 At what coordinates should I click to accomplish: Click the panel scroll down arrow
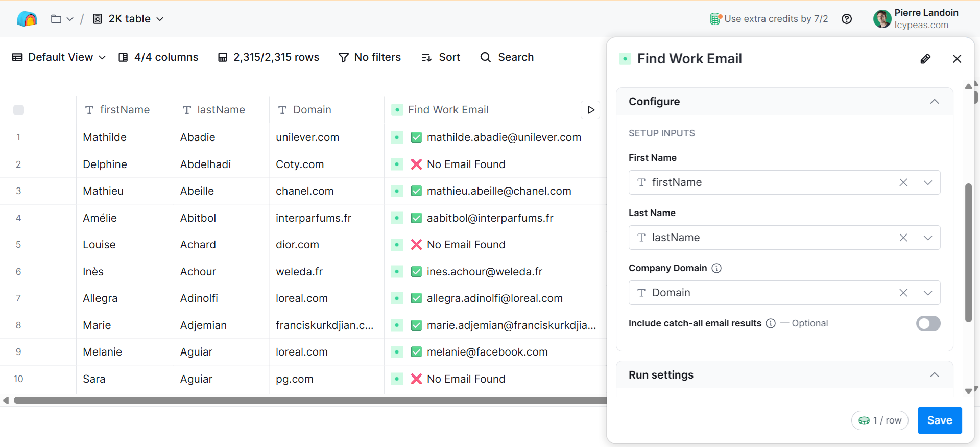[968, 391]
